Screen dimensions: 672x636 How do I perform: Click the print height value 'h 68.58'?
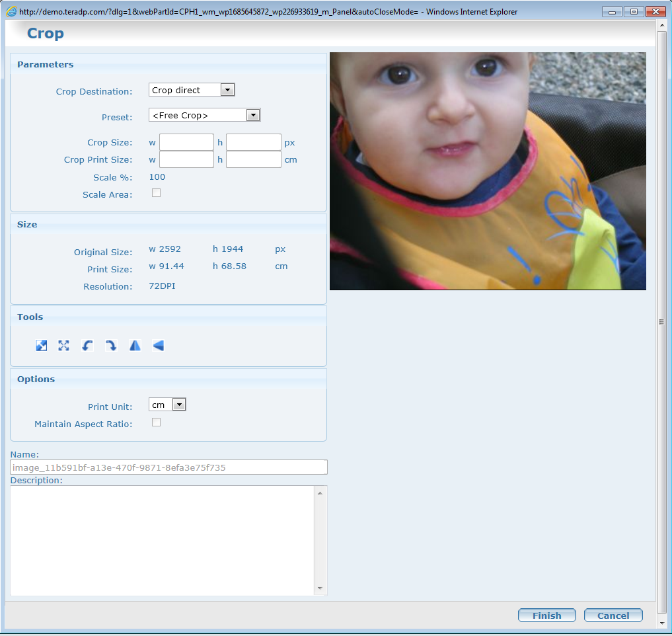click(x=230, y=266)
